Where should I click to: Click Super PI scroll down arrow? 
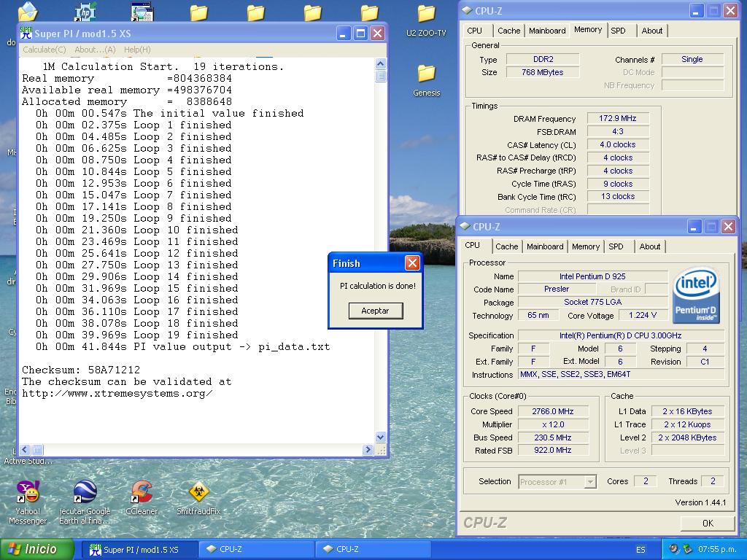coord(380,437)
